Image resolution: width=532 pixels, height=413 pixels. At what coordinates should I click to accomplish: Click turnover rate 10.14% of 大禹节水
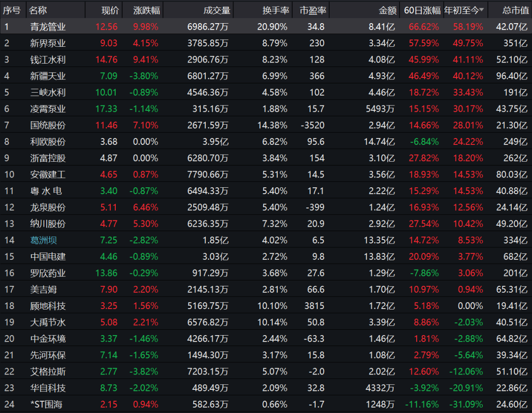pos(272,322)
